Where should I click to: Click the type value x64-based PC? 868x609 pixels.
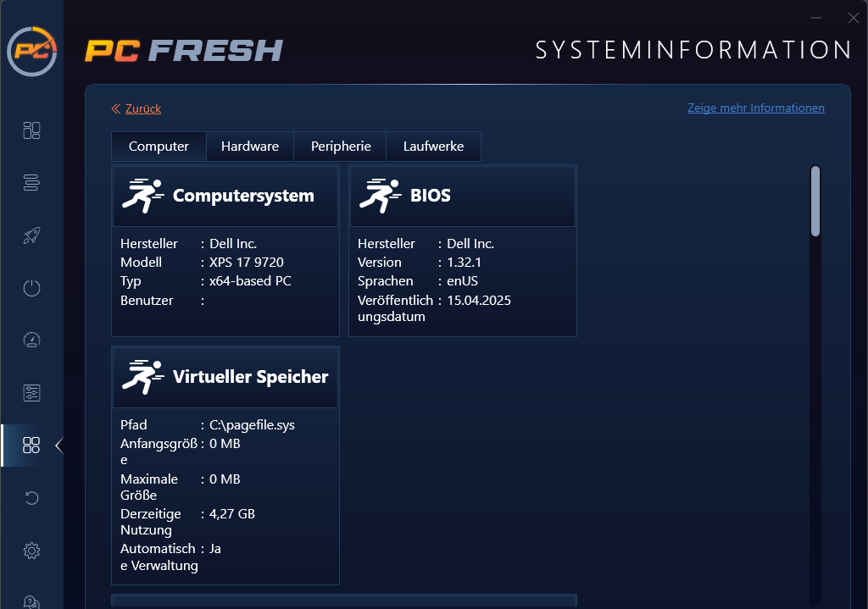pos(250,281)
